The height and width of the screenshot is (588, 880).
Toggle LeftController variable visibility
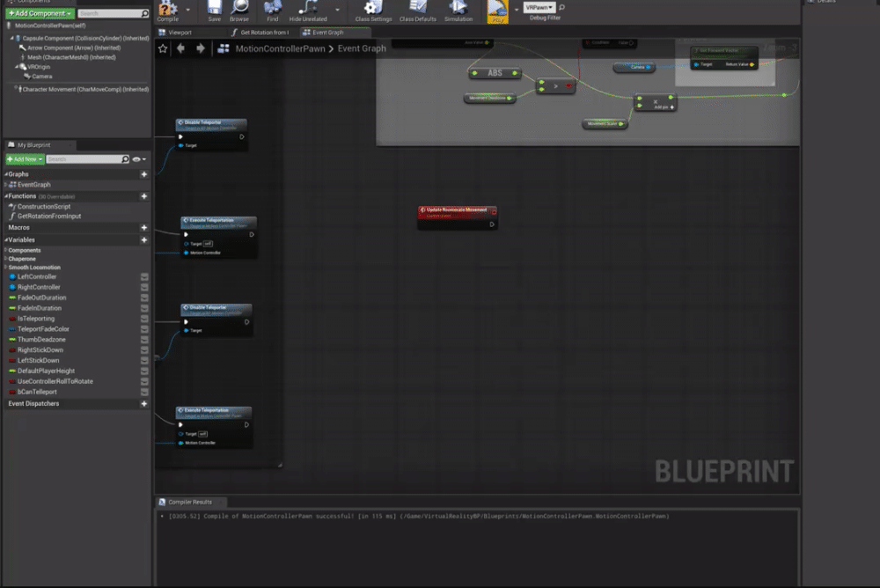pyautogui.click(x=144, y=277)
